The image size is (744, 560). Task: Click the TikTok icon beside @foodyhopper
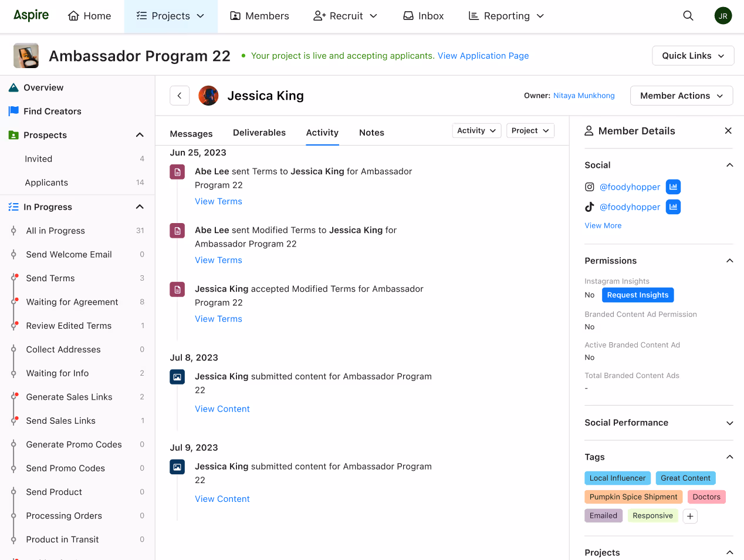590,207
